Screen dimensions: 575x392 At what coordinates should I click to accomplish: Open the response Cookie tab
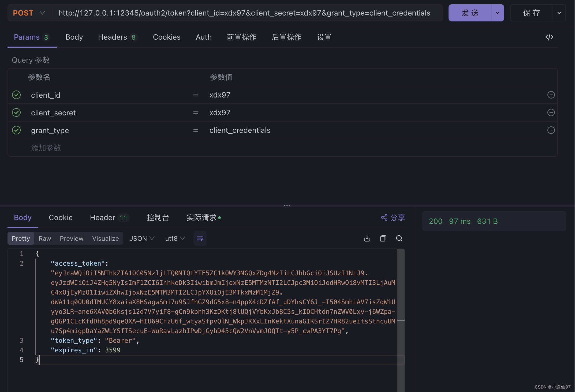(61, 217)
